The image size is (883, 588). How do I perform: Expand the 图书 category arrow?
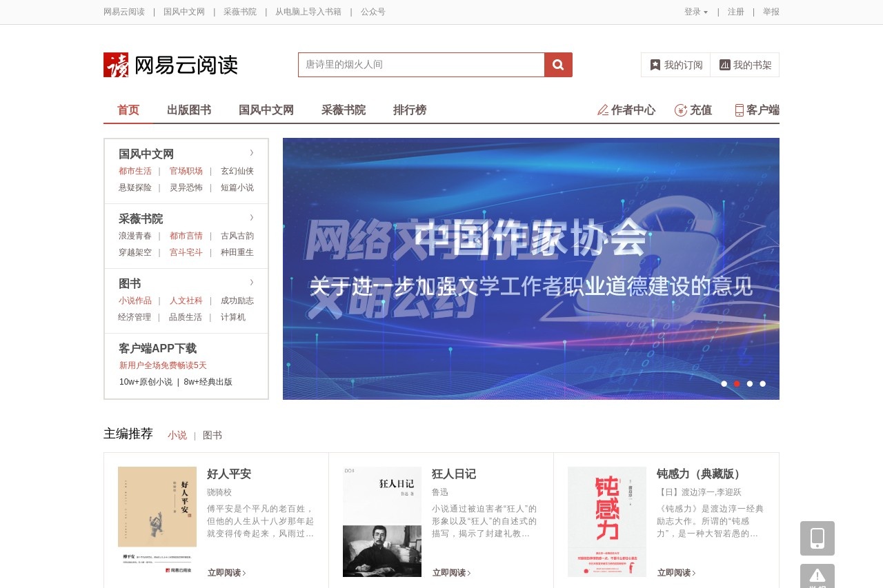[x=252, y=283]
